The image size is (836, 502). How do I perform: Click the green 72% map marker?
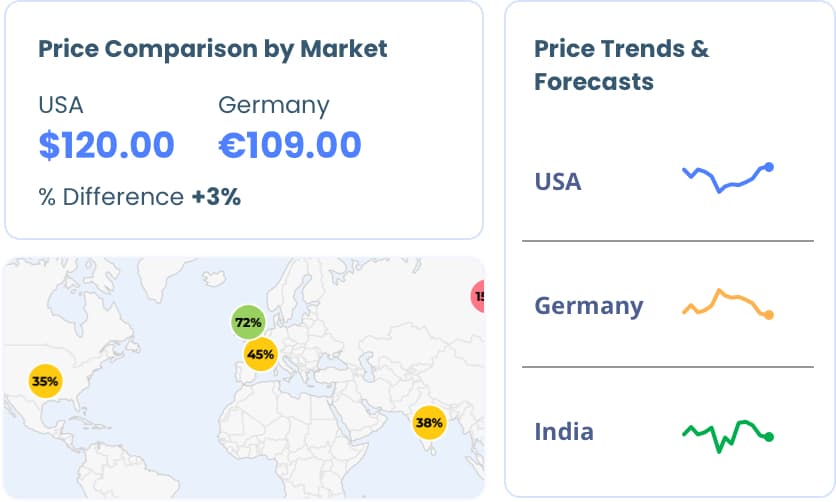tap(248, 322)
